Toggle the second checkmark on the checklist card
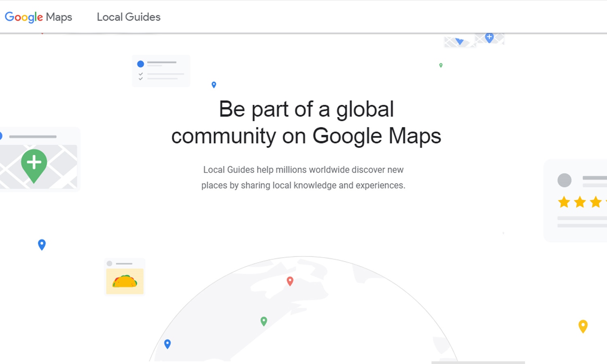 click(140, 79)
